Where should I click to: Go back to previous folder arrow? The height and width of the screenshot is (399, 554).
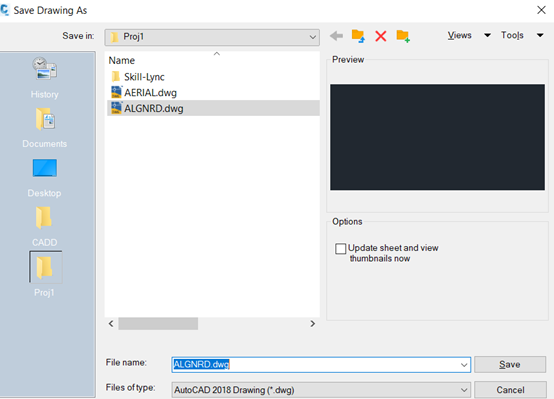tap(336, 36)
